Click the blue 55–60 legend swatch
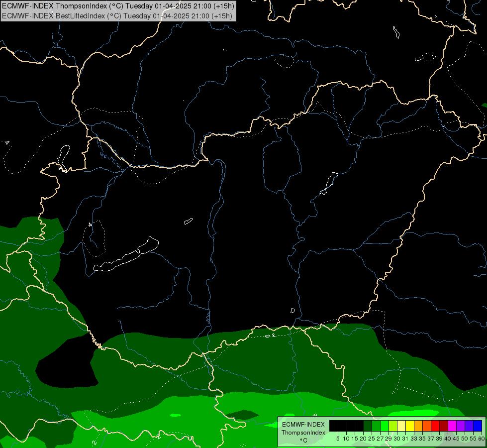This screenshot has width=487, height=448. click(x=478, y=426)
